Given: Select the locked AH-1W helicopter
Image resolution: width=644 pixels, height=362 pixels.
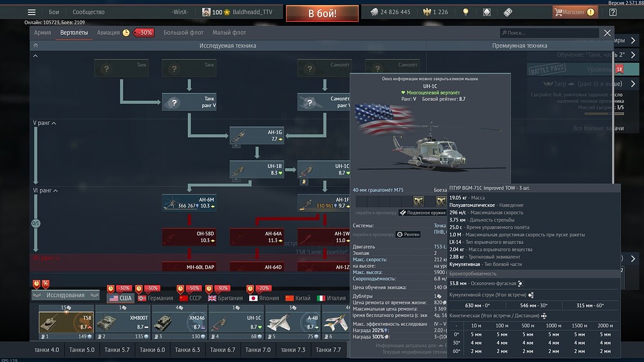Looking at the screenshot, I should pos(324,237).
